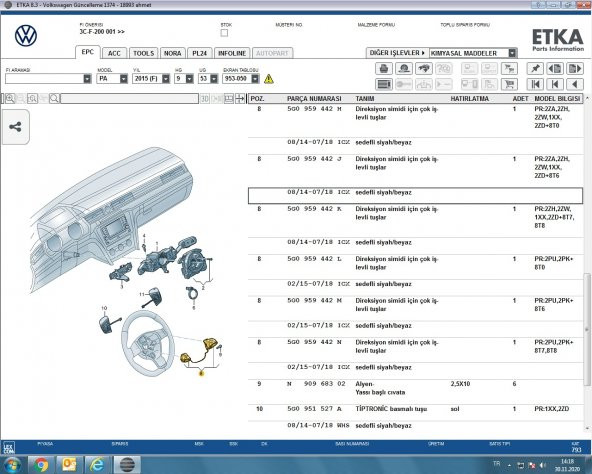Open the YIL dropdown showing 2015 (F)
Image resolution: width=592 pixels, height=474 pixels.
pyautogui.click(x=166, y=79)
